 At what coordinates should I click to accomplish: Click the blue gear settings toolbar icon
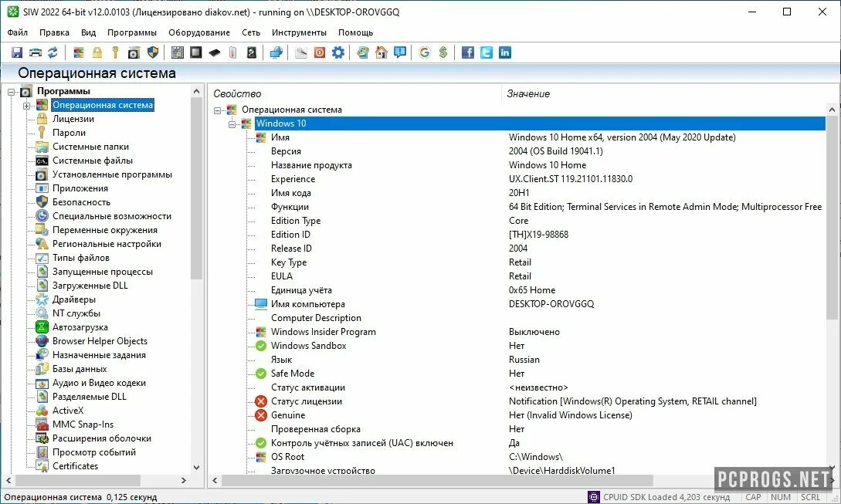pyautogui.click(x=338, y=52)
